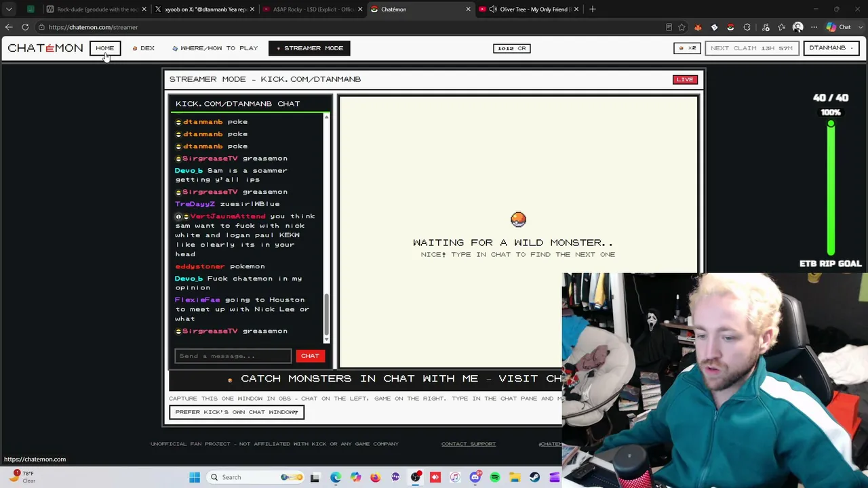
Task: Open the weather widget showing 78°F
Action: click(x=20, y=476)
